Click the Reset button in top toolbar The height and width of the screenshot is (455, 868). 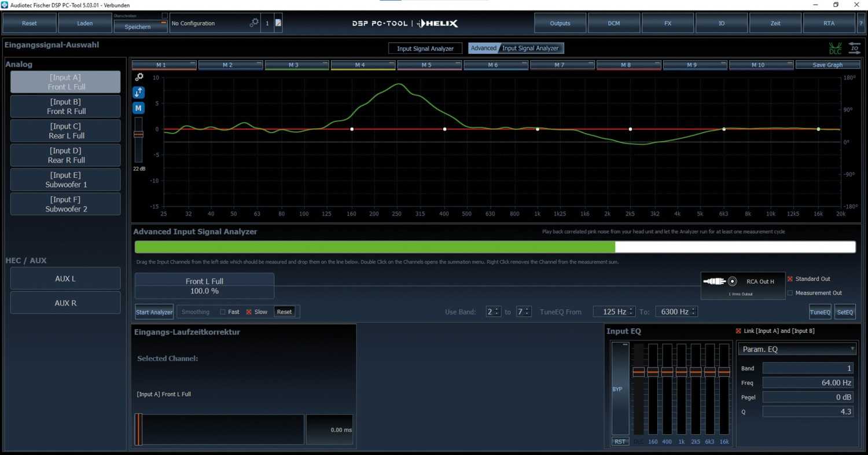[x=30, y=23]
